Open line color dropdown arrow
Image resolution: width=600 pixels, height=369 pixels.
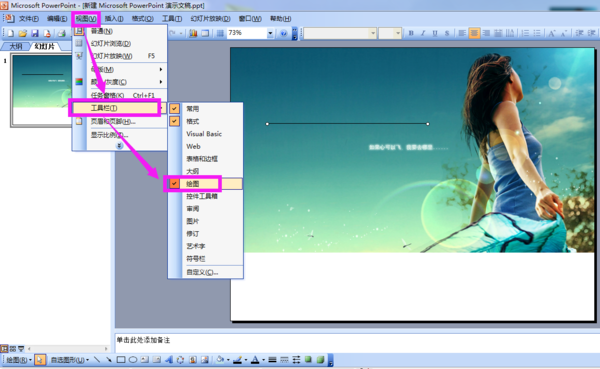coord(245,360)
